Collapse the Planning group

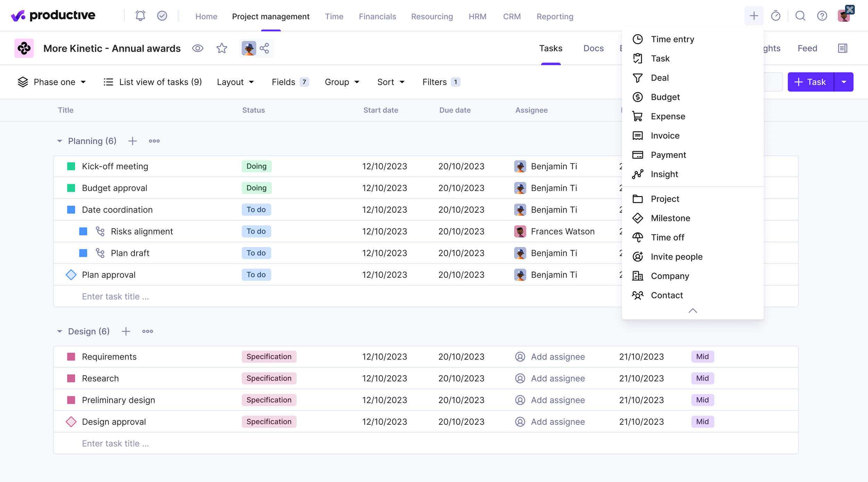pos(60,141)
